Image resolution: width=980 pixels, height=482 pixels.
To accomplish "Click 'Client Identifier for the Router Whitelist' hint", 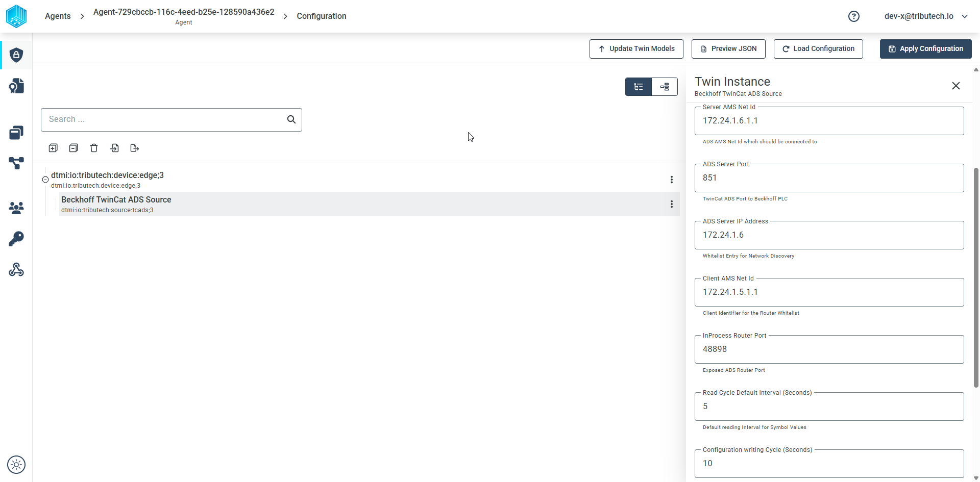I will (x=751, y=313).
